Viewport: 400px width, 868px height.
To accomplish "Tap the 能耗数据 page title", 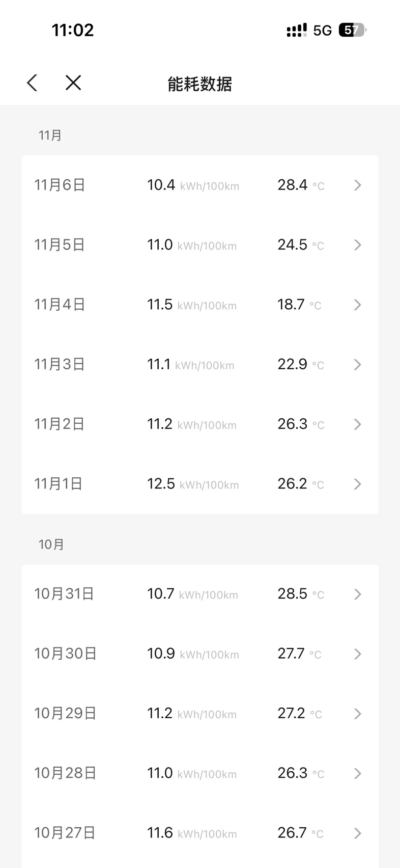I will 199,84.
